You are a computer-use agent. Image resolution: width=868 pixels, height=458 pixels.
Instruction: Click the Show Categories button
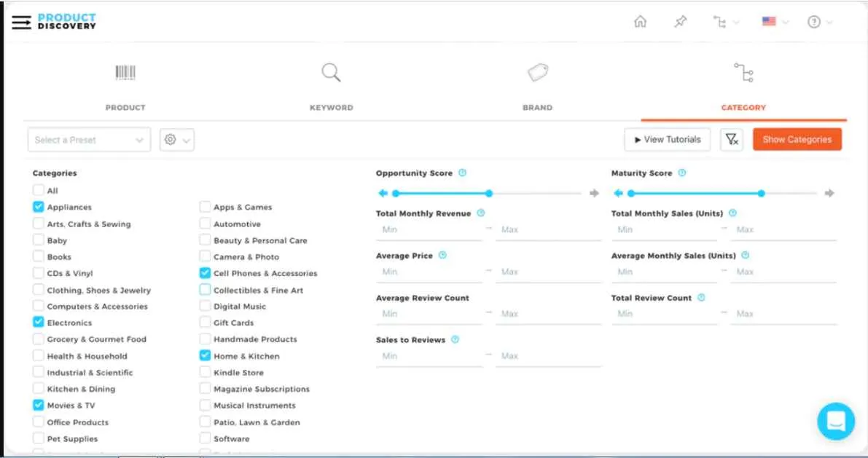point(797,139)
